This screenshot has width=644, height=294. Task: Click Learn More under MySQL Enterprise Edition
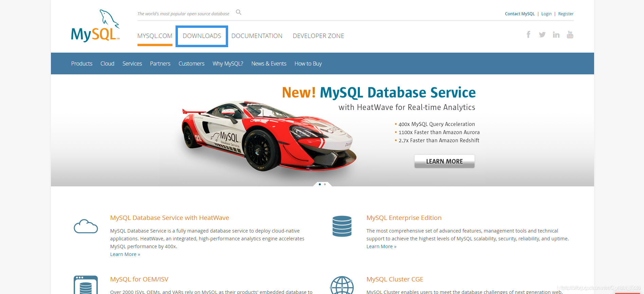click(381, 246)
